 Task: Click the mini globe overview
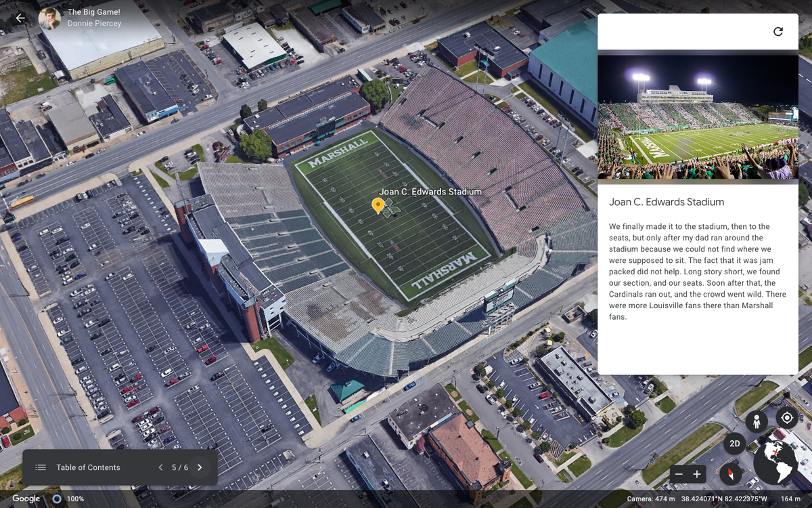pos(775,463)
